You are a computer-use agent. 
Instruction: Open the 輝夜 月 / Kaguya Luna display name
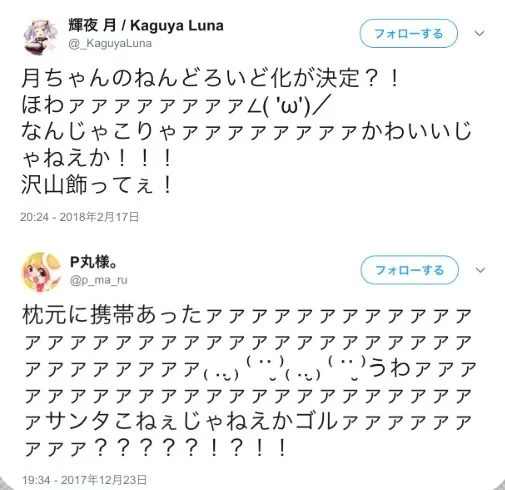click(146, 26)
